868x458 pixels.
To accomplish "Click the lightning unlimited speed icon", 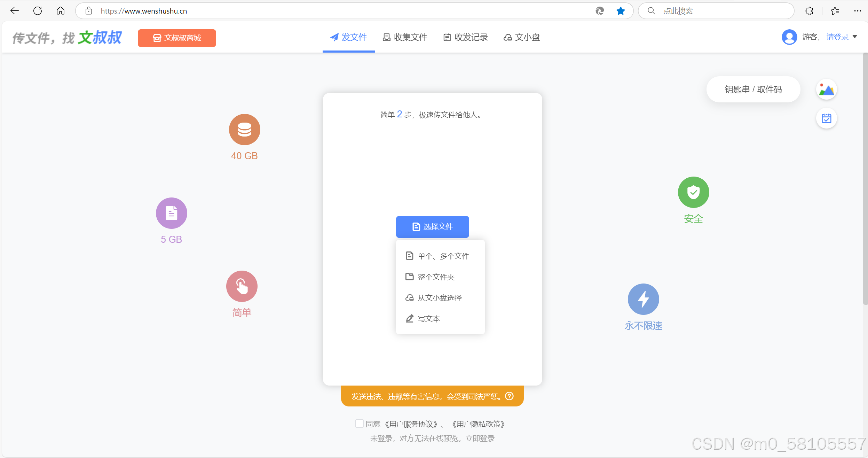I will (x=643, y=299).
